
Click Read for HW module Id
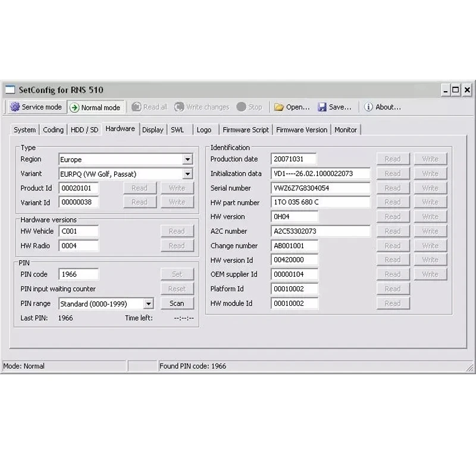point(393,303)
